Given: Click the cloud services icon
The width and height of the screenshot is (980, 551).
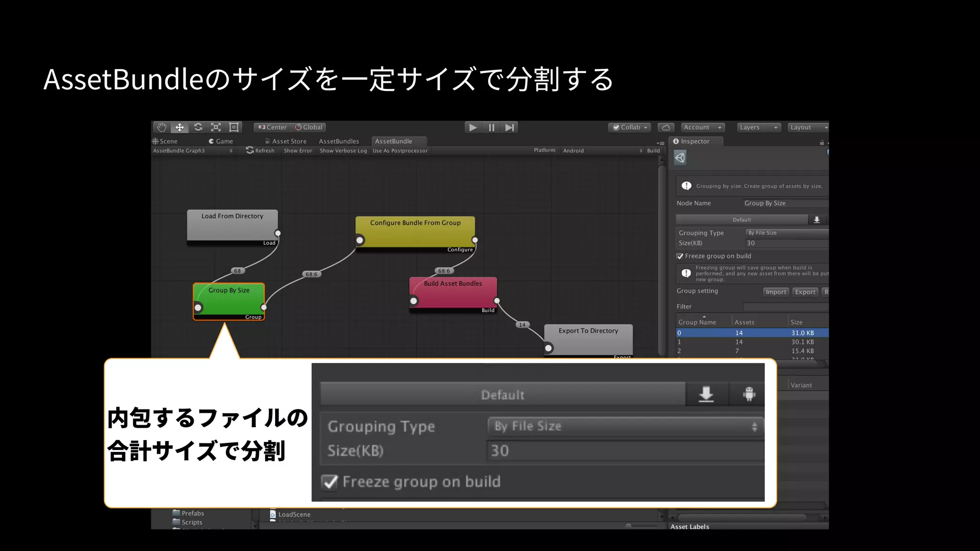Looking at the screenshot, I should (666, 128).
